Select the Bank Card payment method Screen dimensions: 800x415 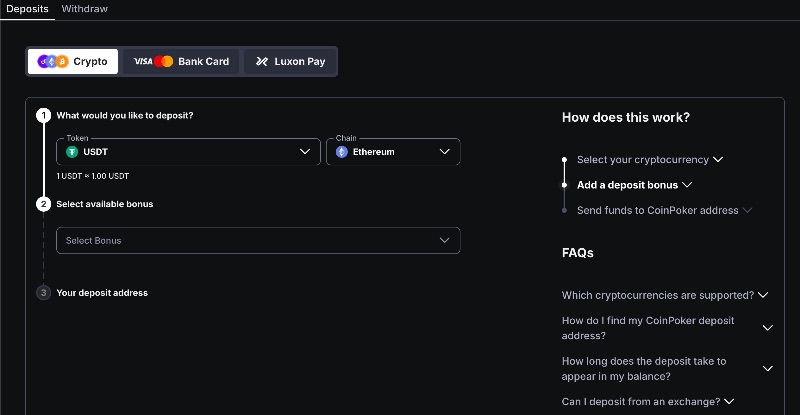tap(181, 61)
